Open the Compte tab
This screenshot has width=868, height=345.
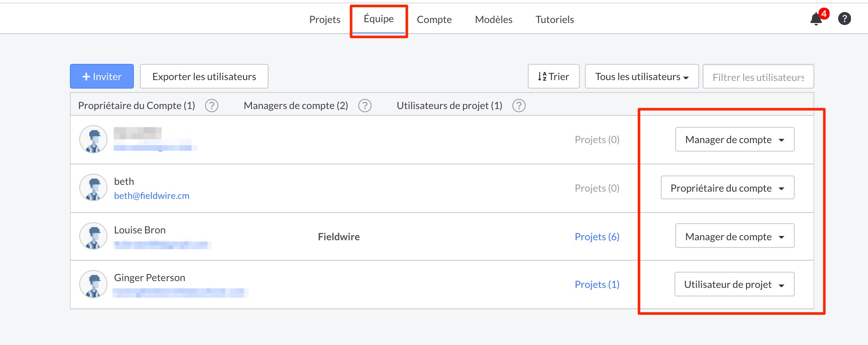pos(434,20)
